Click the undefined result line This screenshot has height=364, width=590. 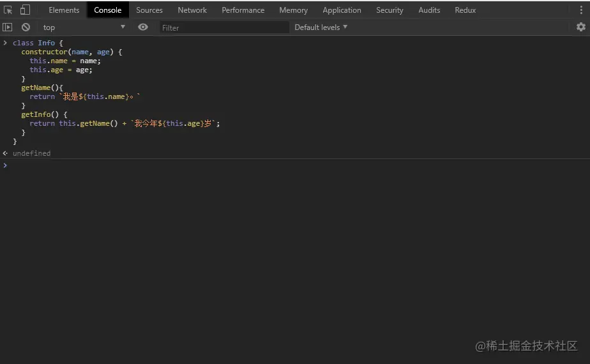coord(32,153)
